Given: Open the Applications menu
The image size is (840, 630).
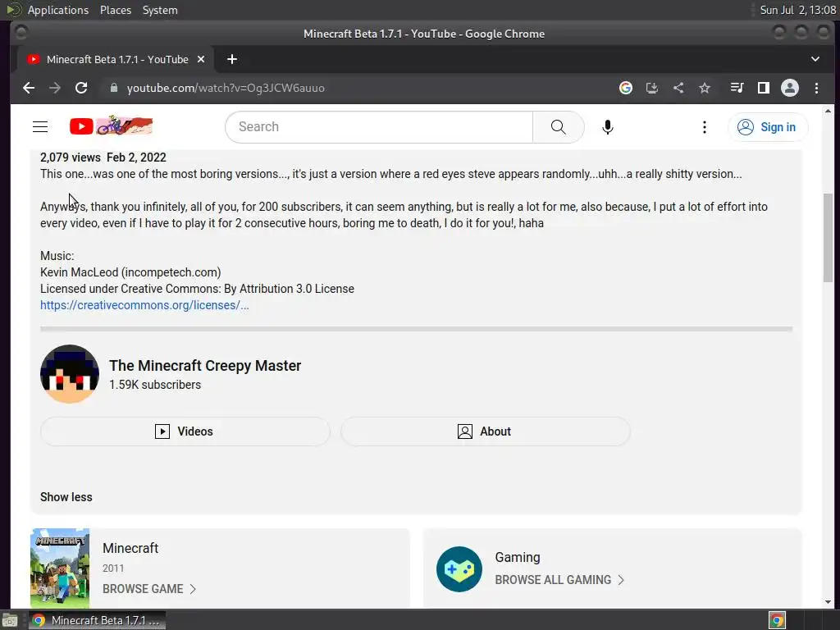Looking at the screenshot, I should [x=58, y=10].
